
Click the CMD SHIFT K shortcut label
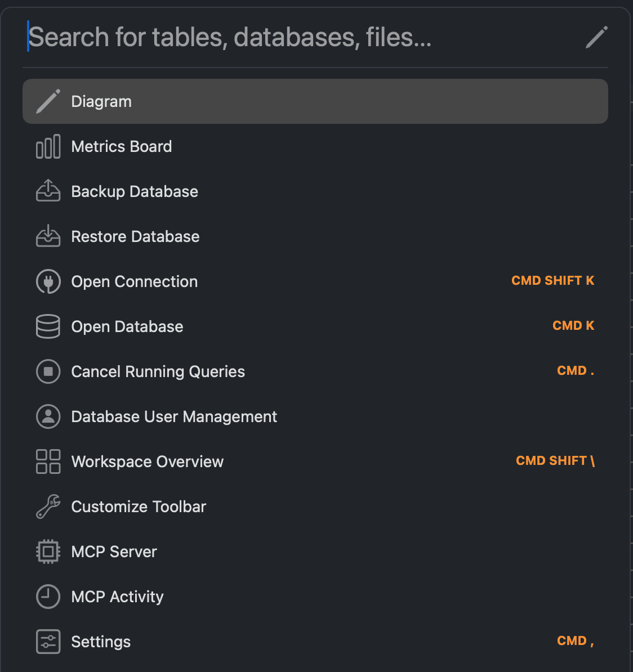pyautogui.click(x=553, y=281)
